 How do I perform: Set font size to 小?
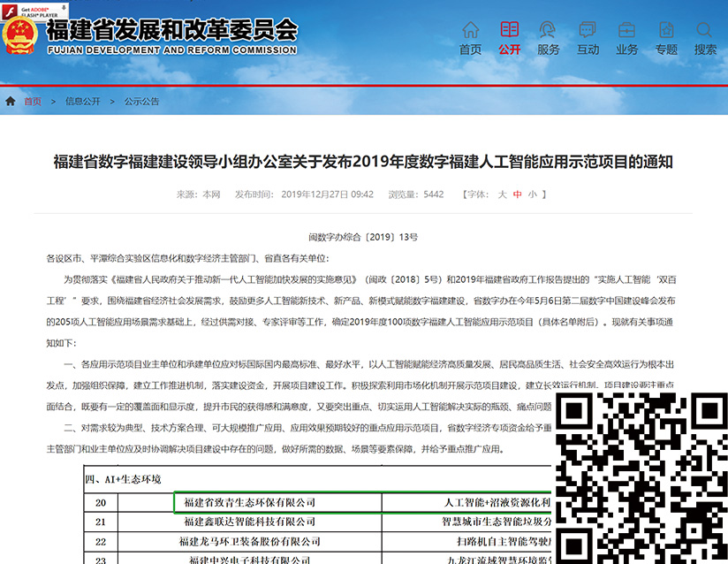pyautogui.click(x=532, y=194)
